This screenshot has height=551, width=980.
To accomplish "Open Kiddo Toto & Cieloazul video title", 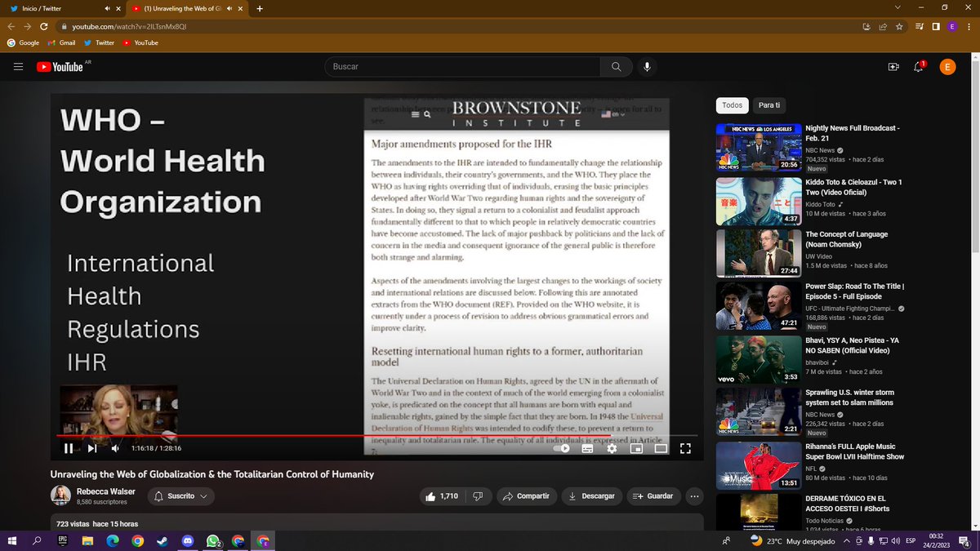I will pos(854,187).
